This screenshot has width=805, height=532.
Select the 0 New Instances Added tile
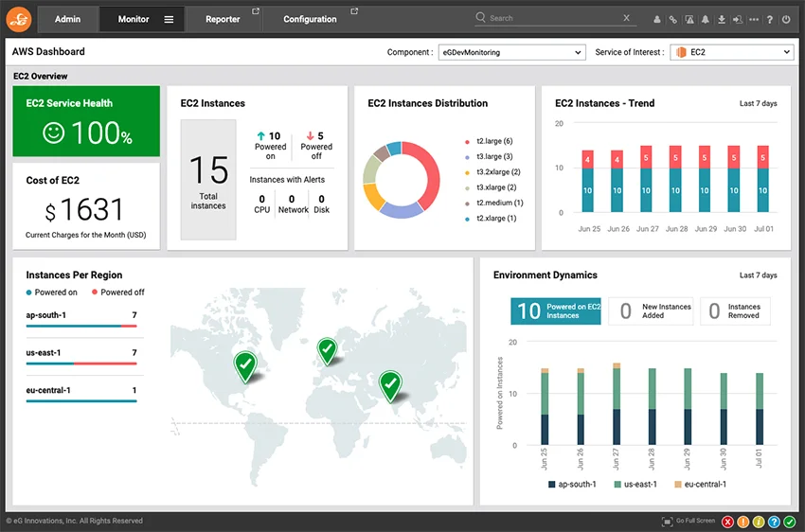point(651,310)
